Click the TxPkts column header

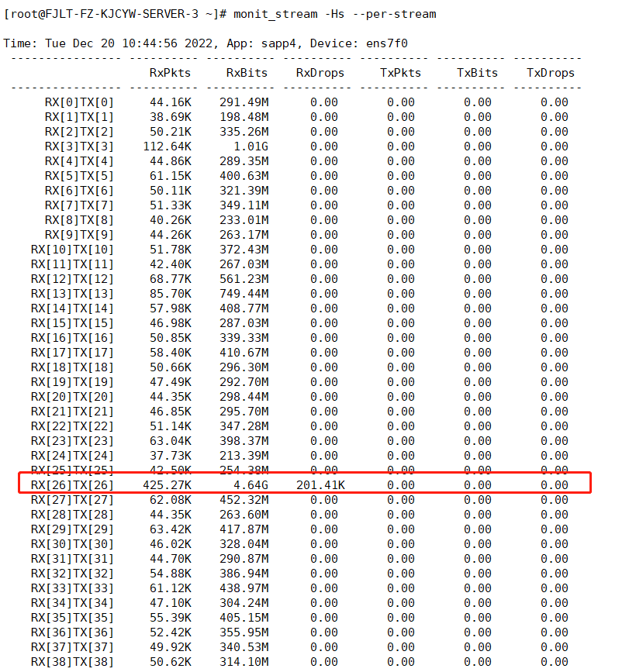tap(400, 73)
